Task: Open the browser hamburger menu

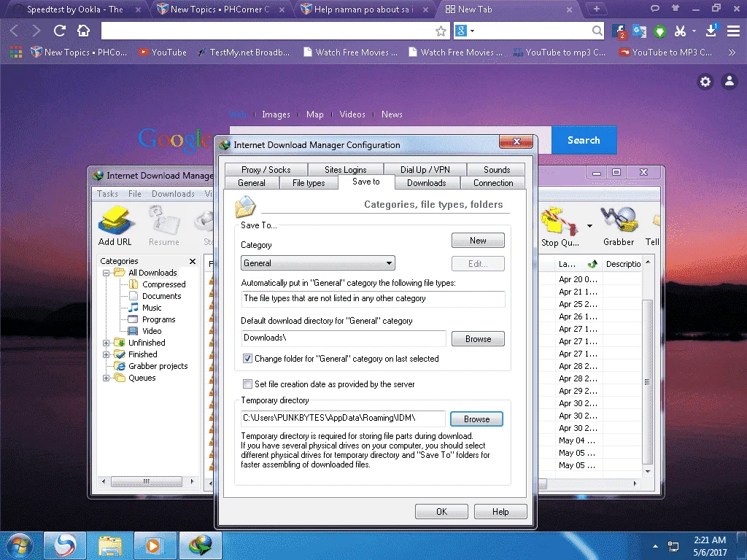Action: [x=733, y=31]
